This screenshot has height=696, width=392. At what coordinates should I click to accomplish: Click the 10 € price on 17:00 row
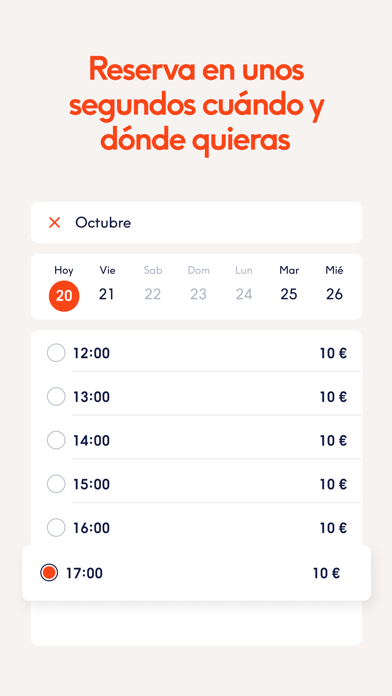[326, 573]
